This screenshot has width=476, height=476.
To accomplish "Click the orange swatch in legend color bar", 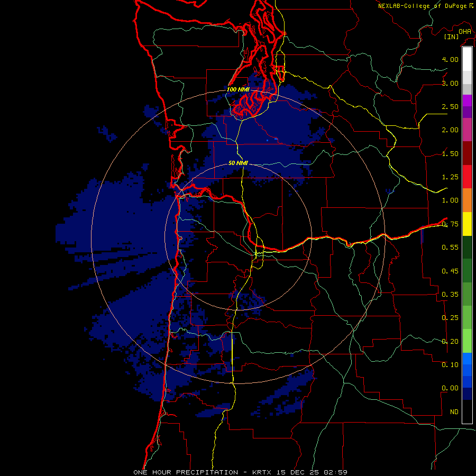I will [467, 200].
